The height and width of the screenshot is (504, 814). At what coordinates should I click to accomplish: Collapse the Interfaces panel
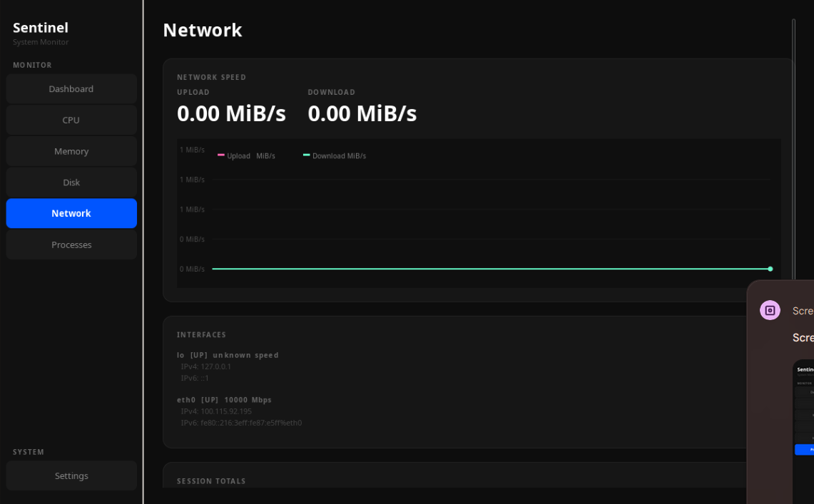pos(200,334)
